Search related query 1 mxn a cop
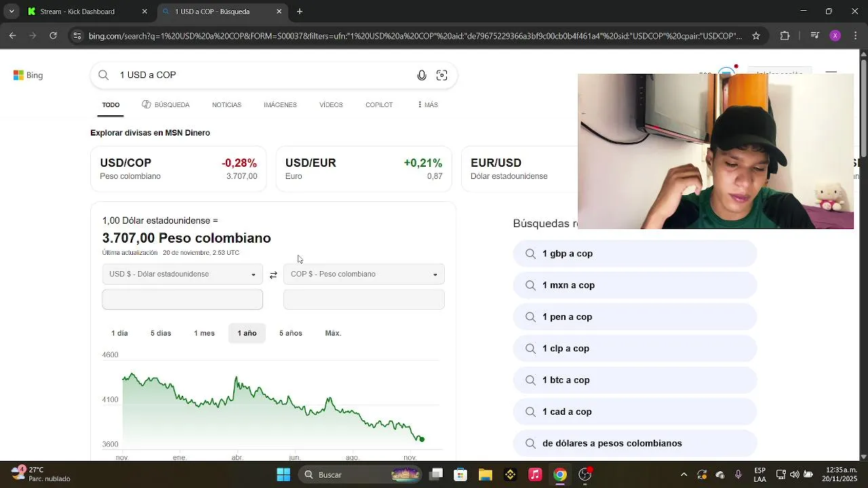The width and height of the screenshot is (868, 488). [x=635, y=285]
